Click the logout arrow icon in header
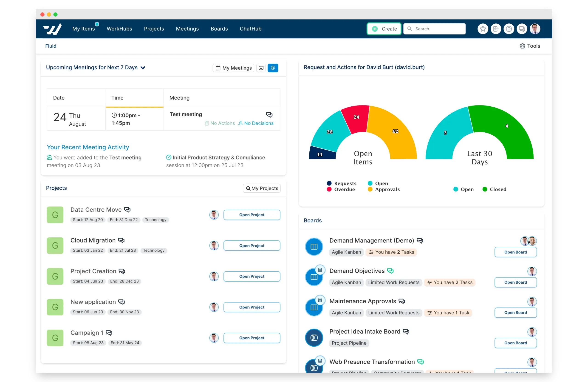588x382 pixels. tap(496, 29)
